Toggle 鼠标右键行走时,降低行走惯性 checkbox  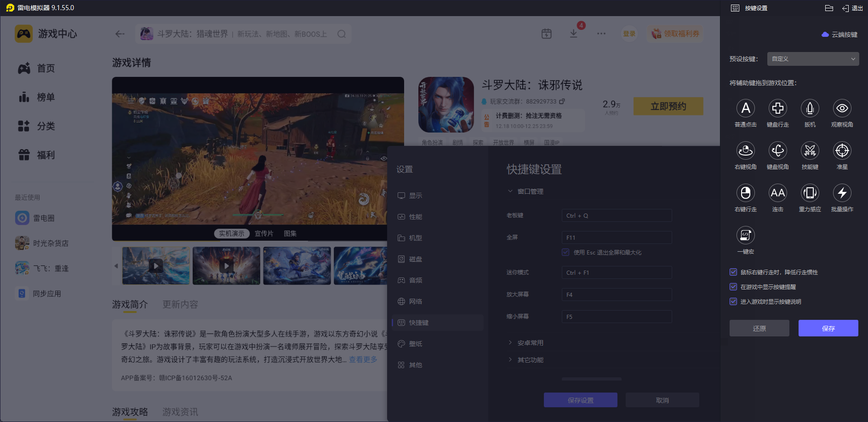tap(733, 272)
